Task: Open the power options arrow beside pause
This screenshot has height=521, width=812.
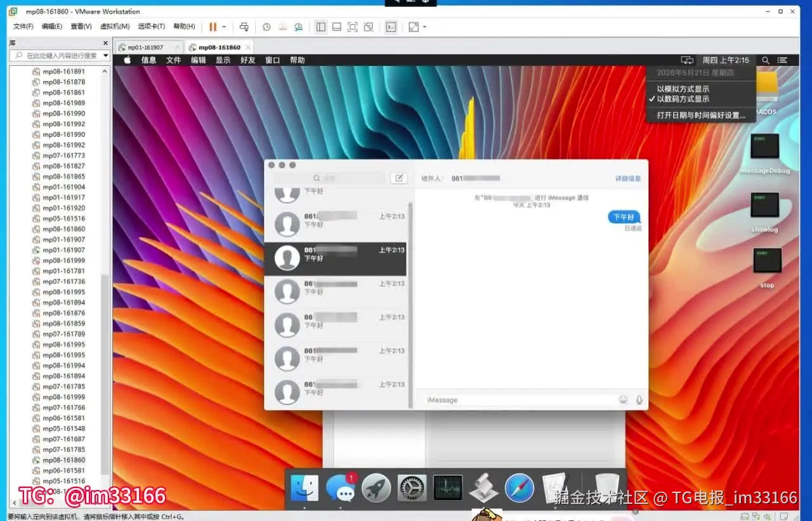Action: pos(224,27)
